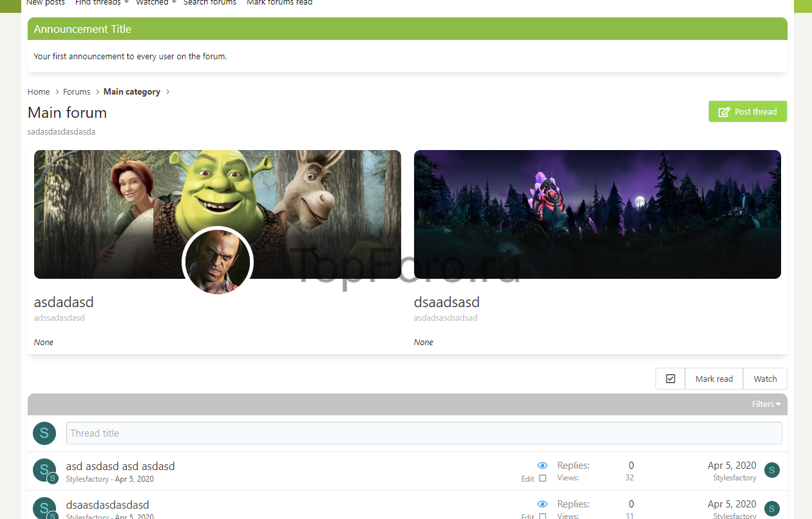Click the New posts menu item
812x519 pixels.
(45, 3)
